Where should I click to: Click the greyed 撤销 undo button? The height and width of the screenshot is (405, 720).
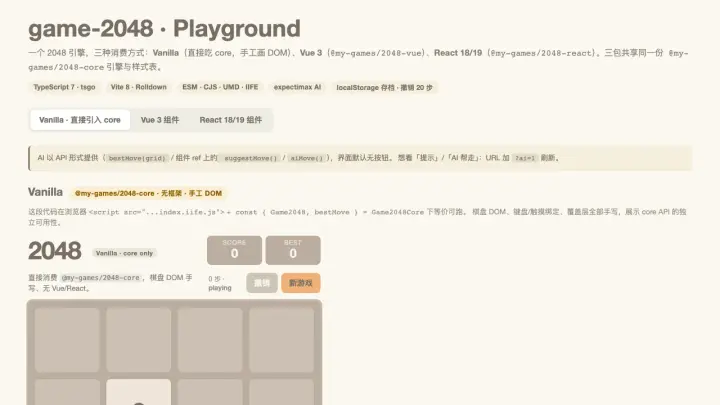click(x=262, y=283)
